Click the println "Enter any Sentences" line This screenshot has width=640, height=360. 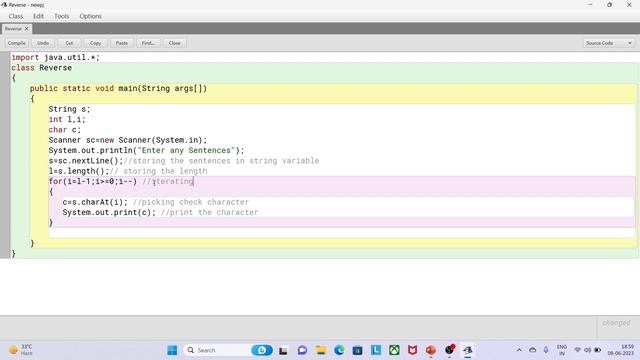(x=147, y=151)
